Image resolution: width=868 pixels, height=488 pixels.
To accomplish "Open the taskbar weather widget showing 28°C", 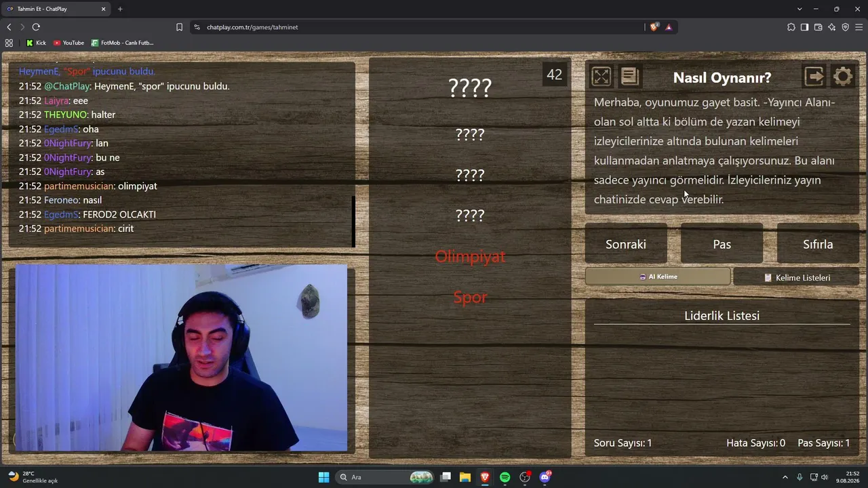I will click(x=33, y=477).
